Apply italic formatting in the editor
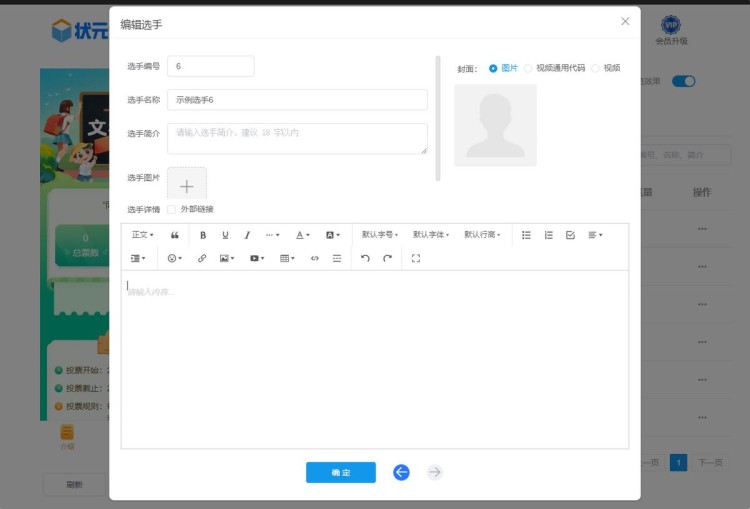The height and width of the screenshot is (509, 750). pyautogui.click(x=247, y=235)
